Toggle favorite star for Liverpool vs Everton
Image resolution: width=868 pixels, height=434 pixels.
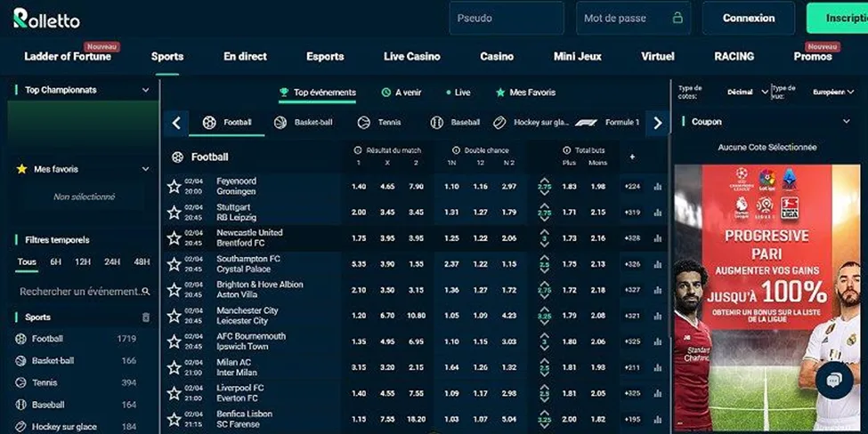point(174,393)
